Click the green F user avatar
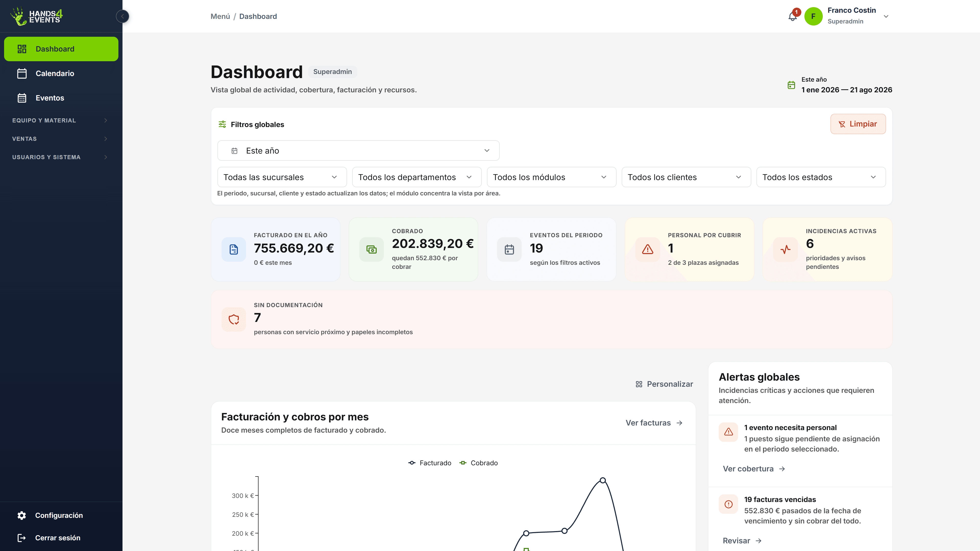Screen dimensions: 980x551 click(813, 16)
